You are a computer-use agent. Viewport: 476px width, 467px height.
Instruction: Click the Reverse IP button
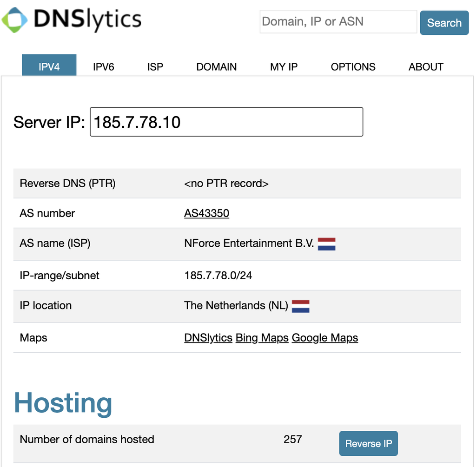[x=369, y=443]
